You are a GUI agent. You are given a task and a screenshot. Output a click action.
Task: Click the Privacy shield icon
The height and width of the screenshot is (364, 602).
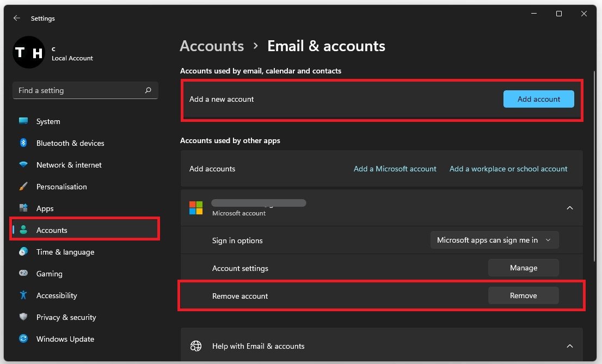click(x=23, y=317)
